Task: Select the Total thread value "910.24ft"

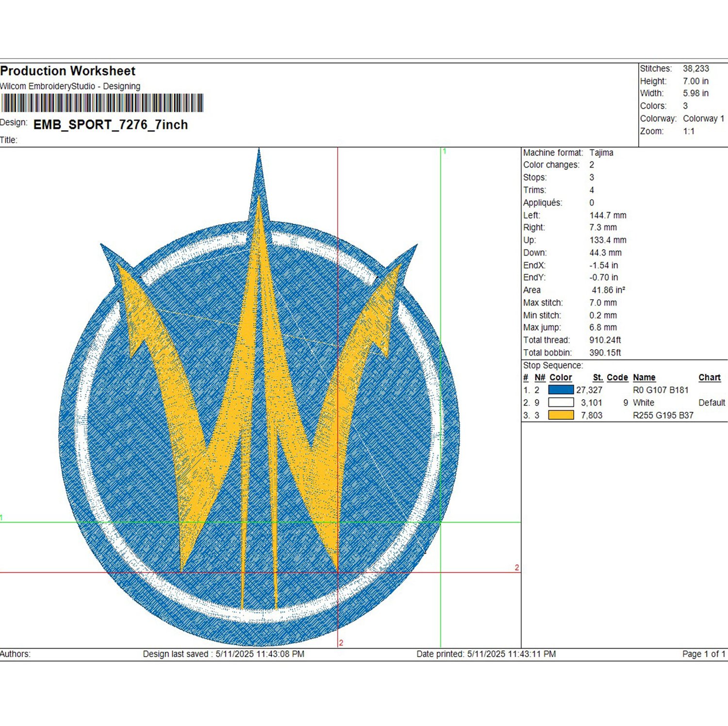Action: (x=605, y=340)
